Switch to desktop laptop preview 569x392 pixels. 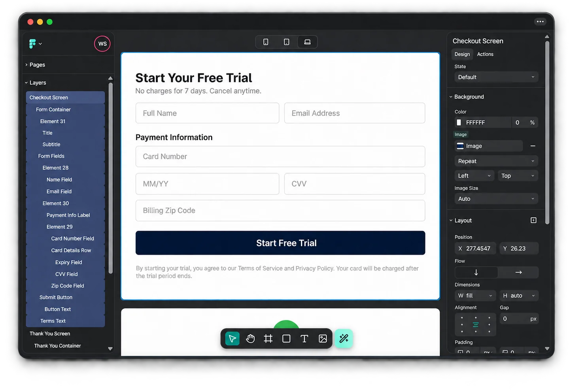(307, 42)
